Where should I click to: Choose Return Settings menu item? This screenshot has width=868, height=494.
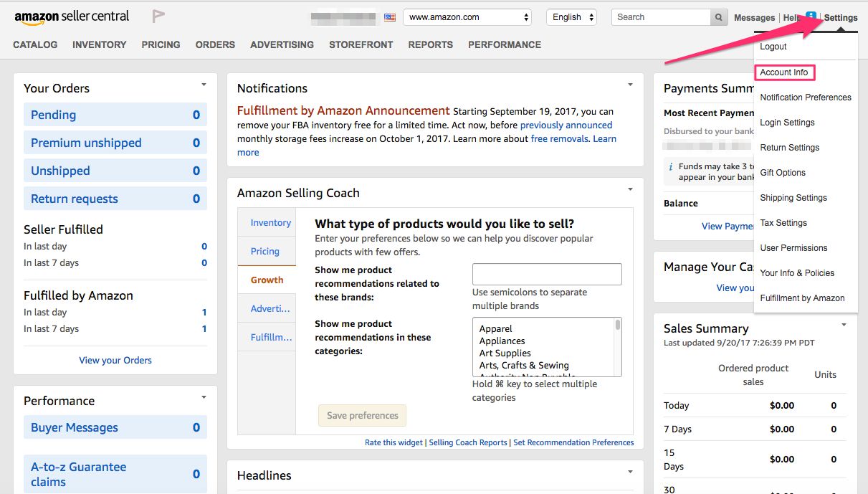coord(789,148)
